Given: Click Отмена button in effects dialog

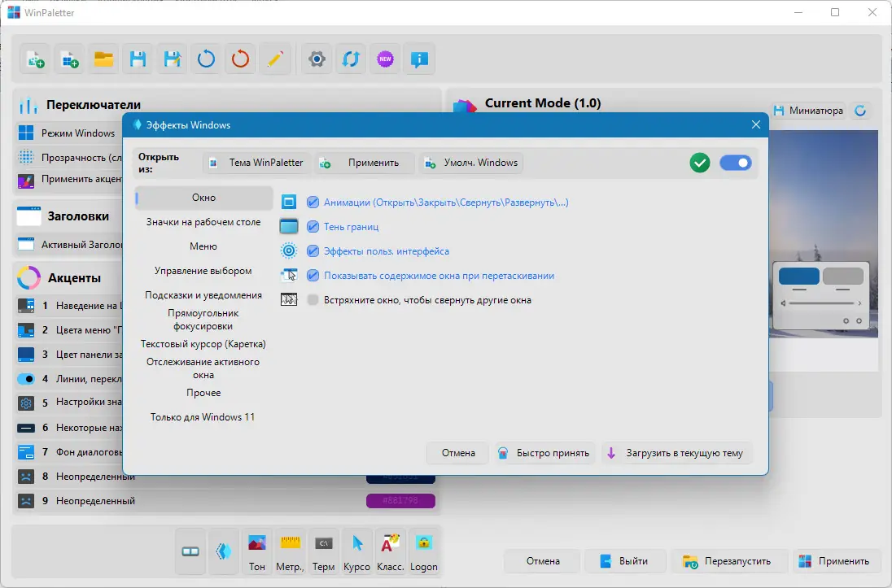Looking at the screenshot, I should 458,453.
